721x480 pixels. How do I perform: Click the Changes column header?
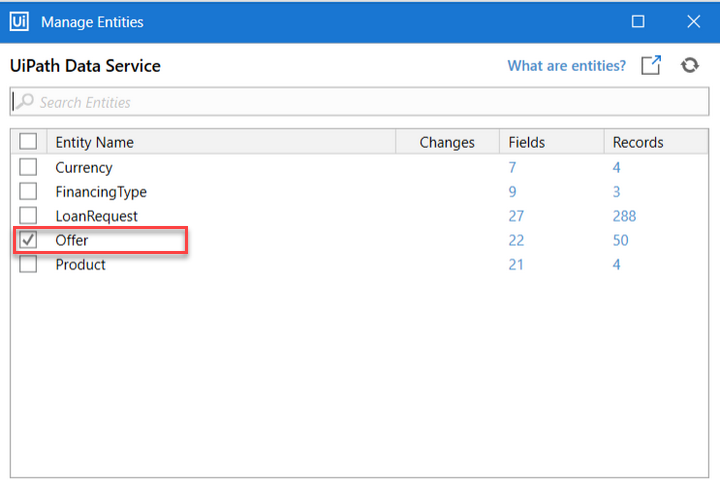(447, 142)
